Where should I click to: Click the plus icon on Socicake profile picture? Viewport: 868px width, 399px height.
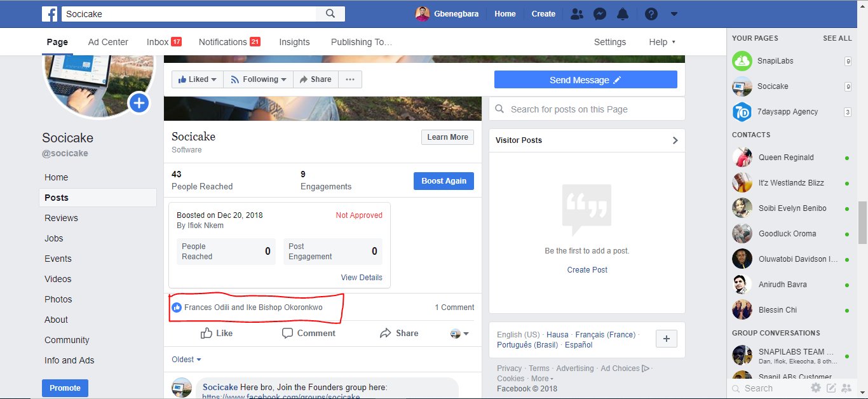[x=139, y=102]
